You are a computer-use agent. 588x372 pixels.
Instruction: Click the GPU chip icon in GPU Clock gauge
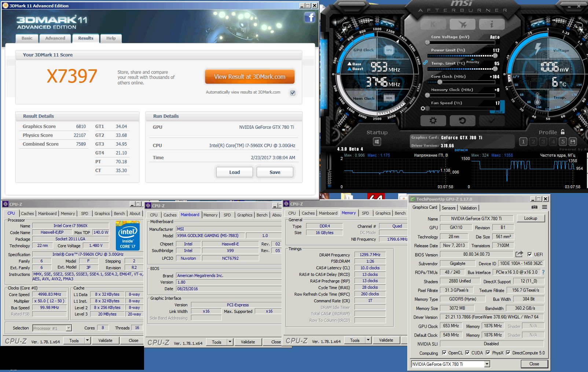point(389,50)
